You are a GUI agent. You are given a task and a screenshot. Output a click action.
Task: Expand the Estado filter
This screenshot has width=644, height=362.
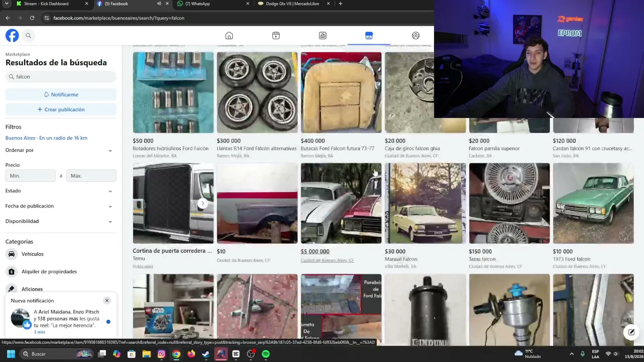click(x=60, y=191)
